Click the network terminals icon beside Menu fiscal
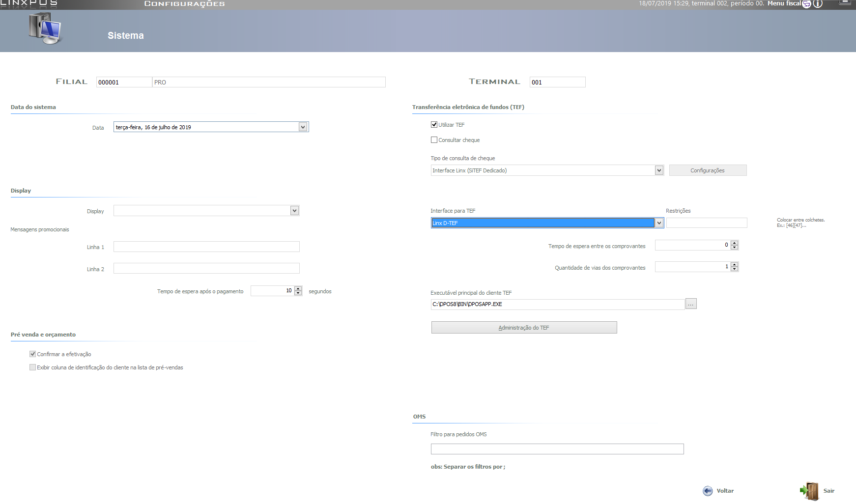Image resolution: width=856 pixels, height=504 pixels. pos(806,4)
